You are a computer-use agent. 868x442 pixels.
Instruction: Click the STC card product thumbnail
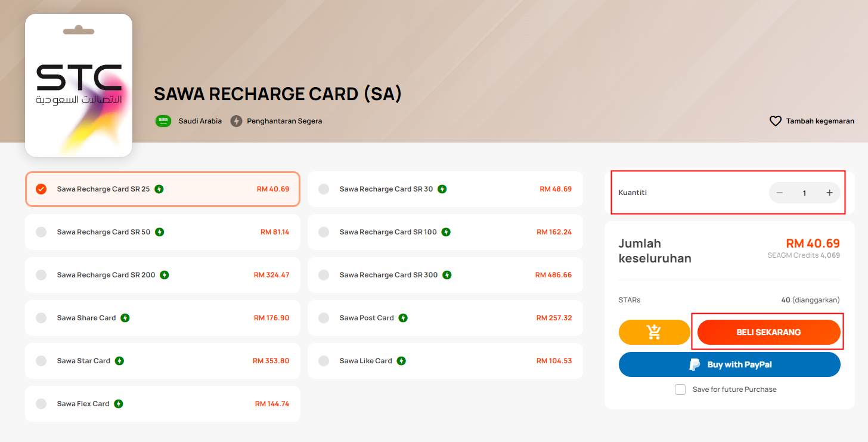tap(79, 85)
